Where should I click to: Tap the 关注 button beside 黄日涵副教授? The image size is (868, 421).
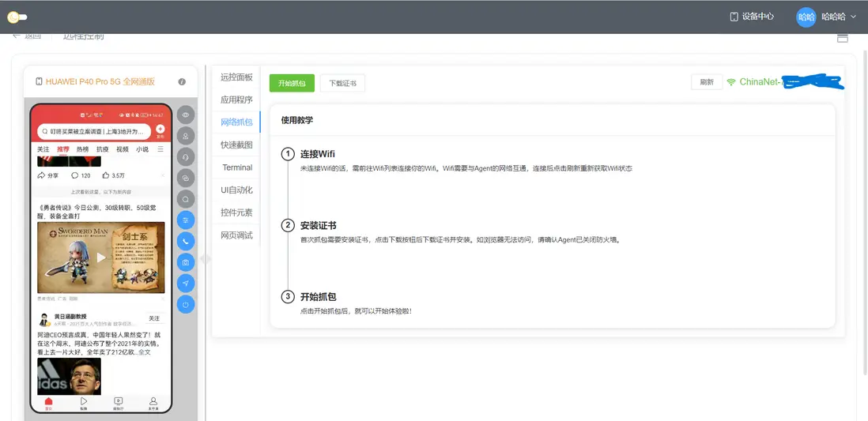pyautogui.click(x=154, y=318)
